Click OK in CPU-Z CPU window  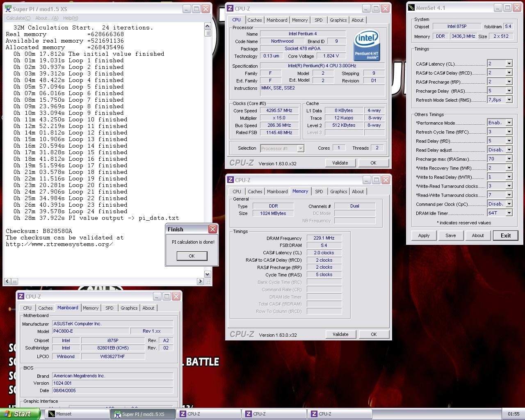[x=373, y=163]
